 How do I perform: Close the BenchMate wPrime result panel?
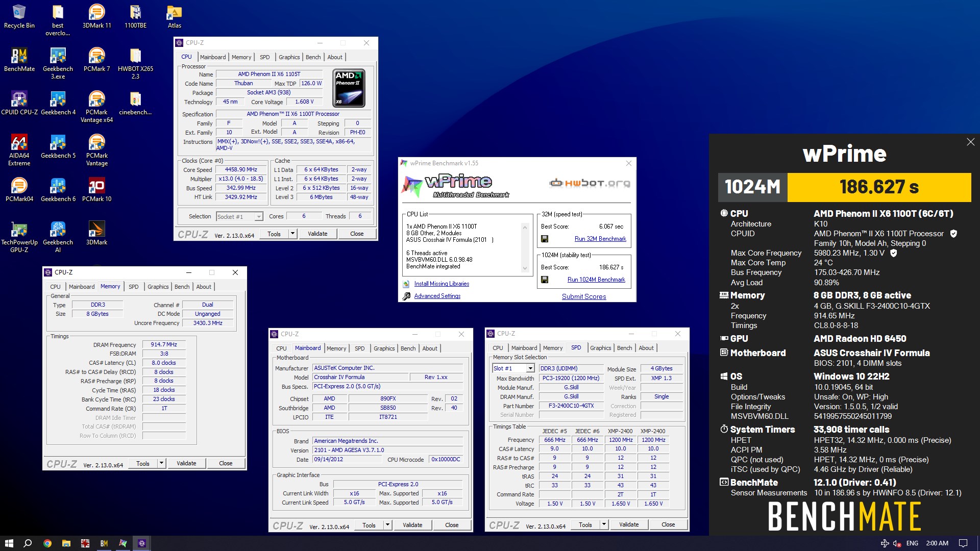(970, 142)
